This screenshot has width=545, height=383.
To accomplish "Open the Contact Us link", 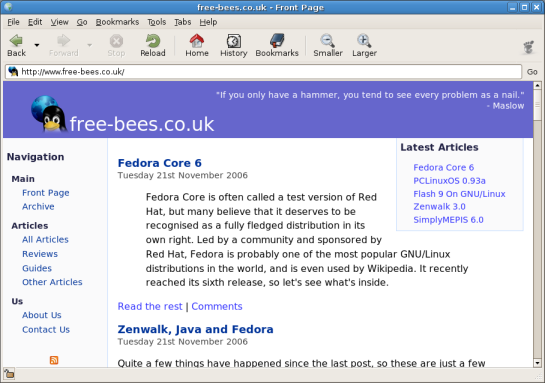I will (x=46, y=329).
